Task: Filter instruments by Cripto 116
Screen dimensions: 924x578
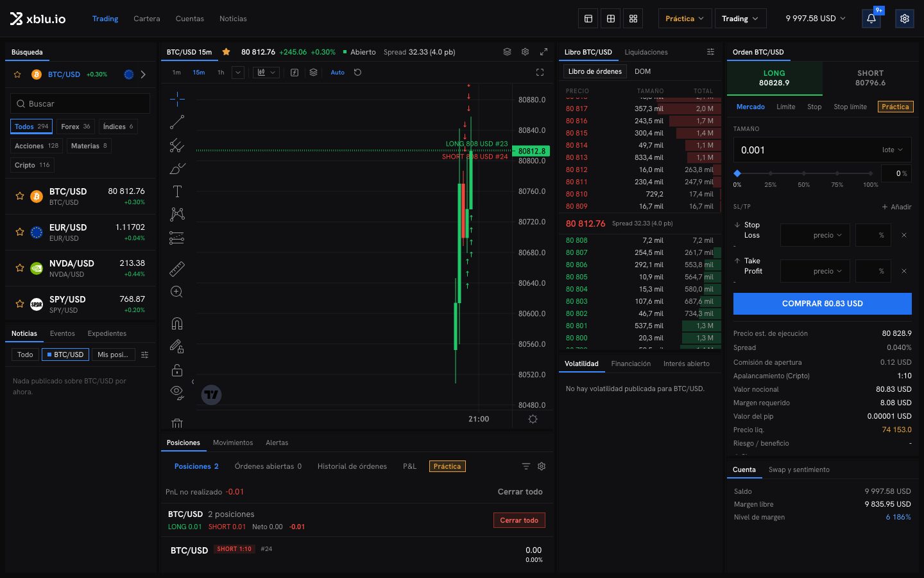Action: click(x=32, y=165)
